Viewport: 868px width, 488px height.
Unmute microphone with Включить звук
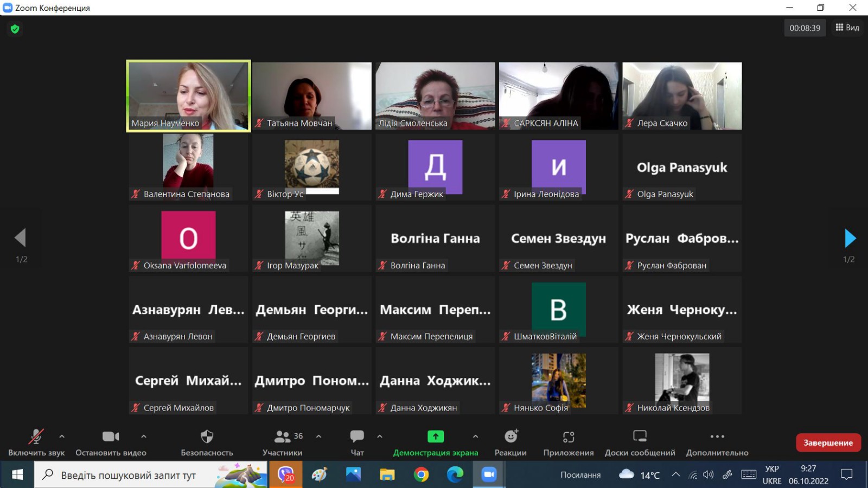coord(36,437)
